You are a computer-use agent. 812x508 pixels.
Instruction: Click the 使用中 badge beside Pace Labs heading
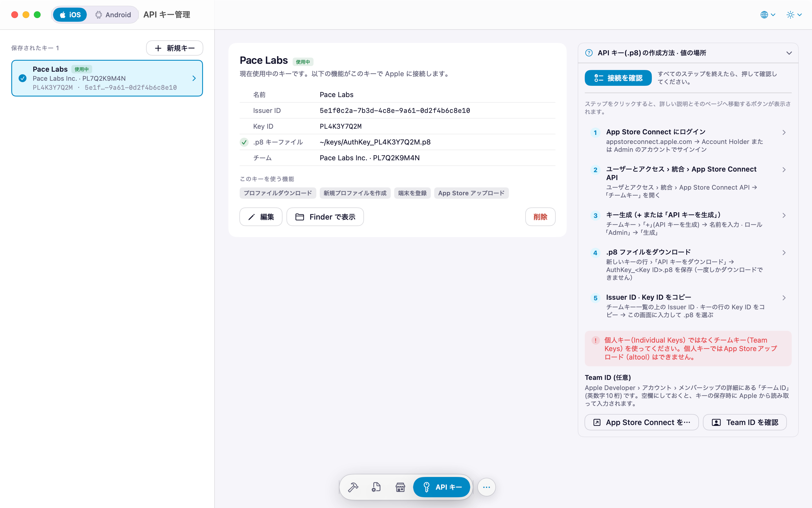303,62
